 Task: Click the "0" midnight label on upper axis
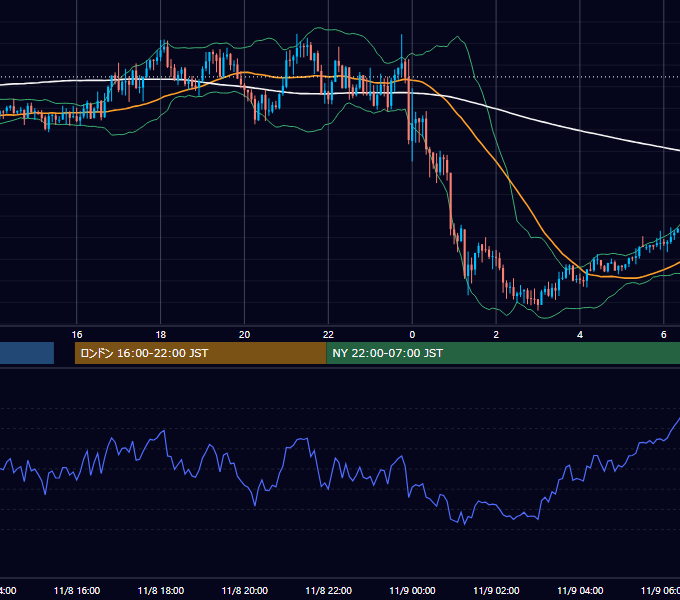412,335
